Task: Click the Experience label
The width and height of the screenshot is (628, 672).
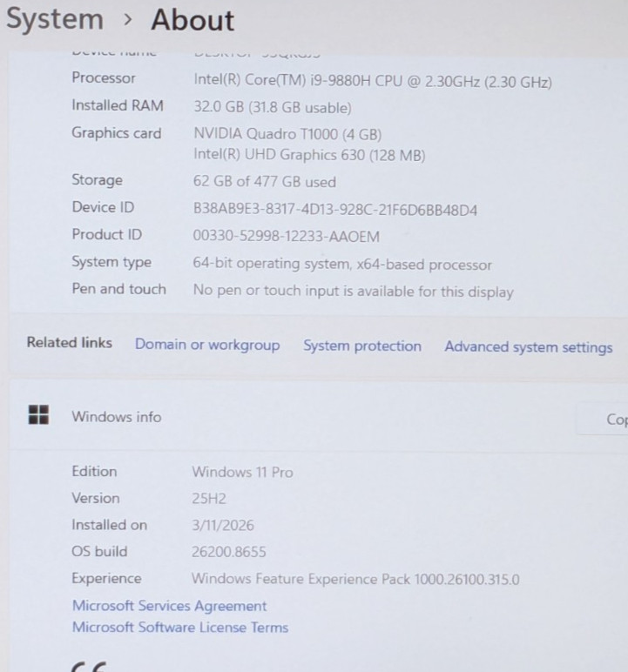Action: coord(106,578)
